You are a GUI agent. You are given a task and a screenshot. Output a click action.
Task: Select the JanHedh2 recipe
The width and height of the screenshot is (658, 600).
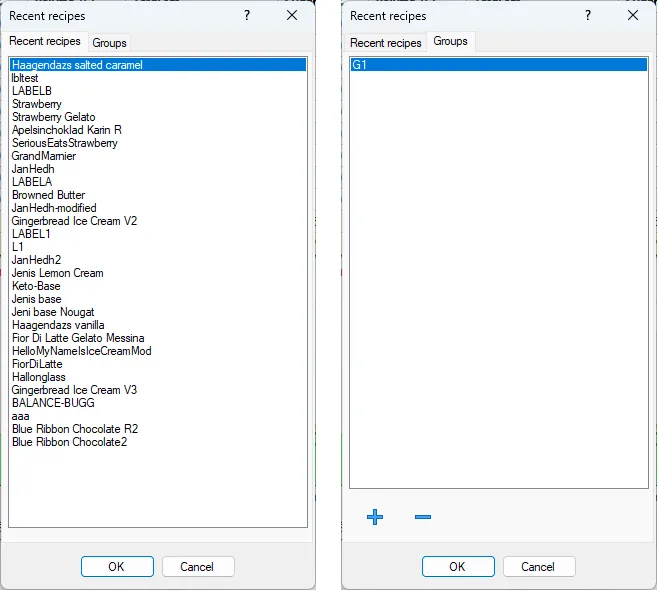pyautogui.click(x=158, y=260)
